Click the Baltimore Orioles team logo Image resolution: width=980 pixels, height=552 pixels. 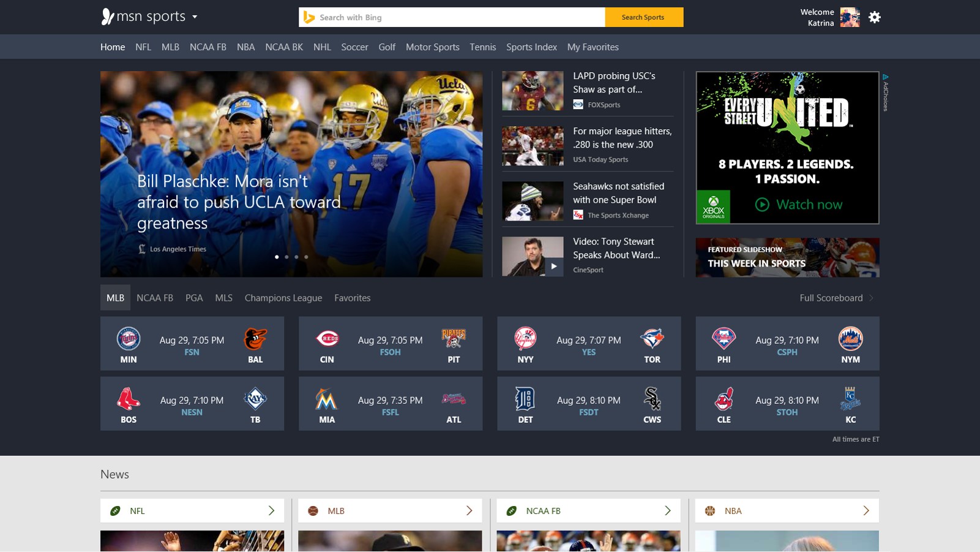coord(255,339)
